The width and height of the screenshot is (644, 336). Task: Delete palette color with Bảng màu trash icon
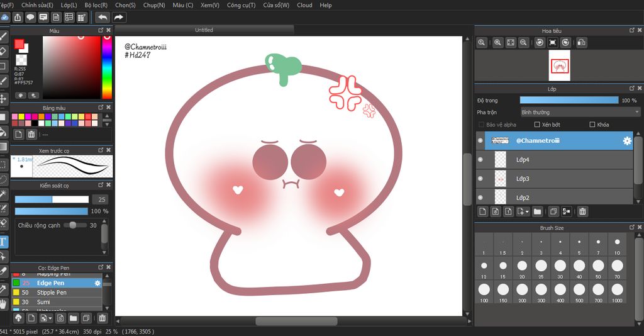[x=31, y=134]
